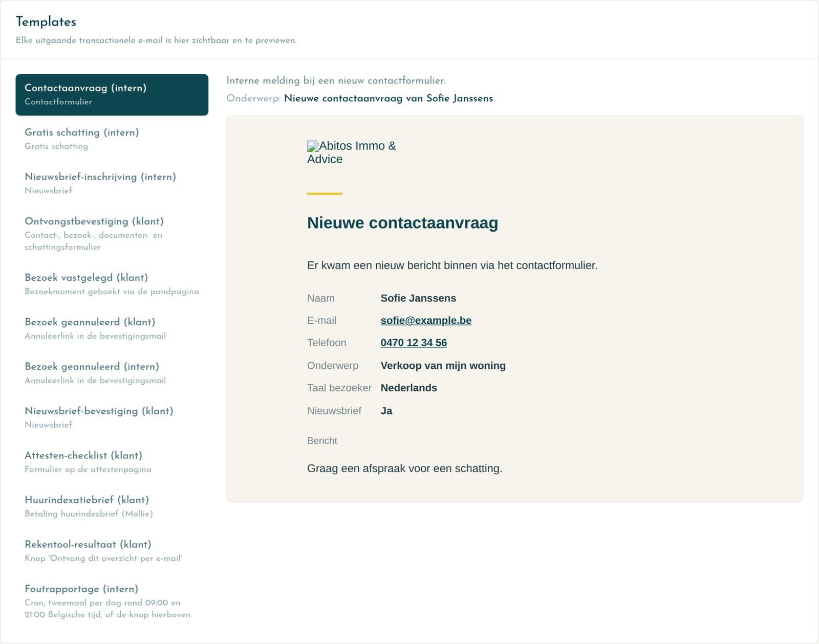819x644 pixels.
Task: Open Attesten-checklist (klant) template
Action: pos(112,462)
